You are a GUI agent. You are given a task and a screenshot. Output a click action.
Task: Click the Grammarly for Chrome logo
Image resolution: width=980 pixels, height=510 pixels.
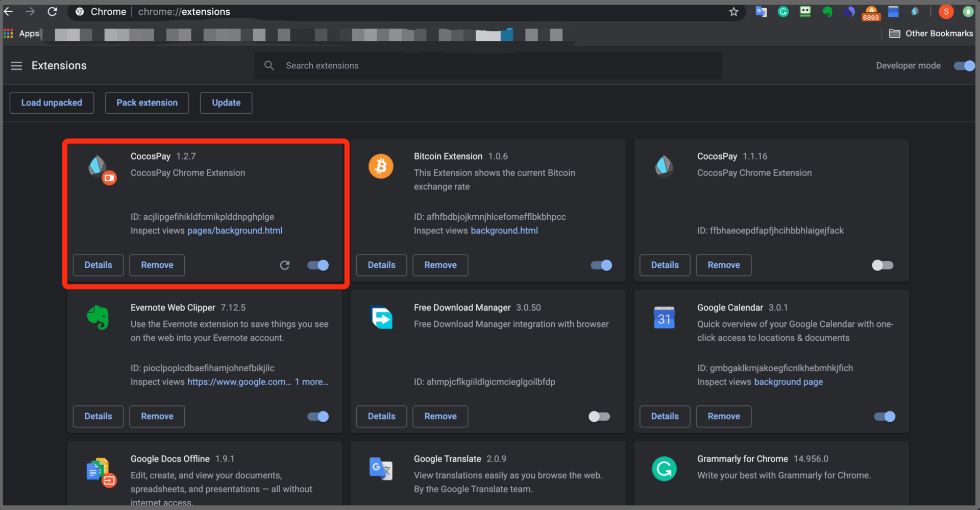click(x=664, y=469)
